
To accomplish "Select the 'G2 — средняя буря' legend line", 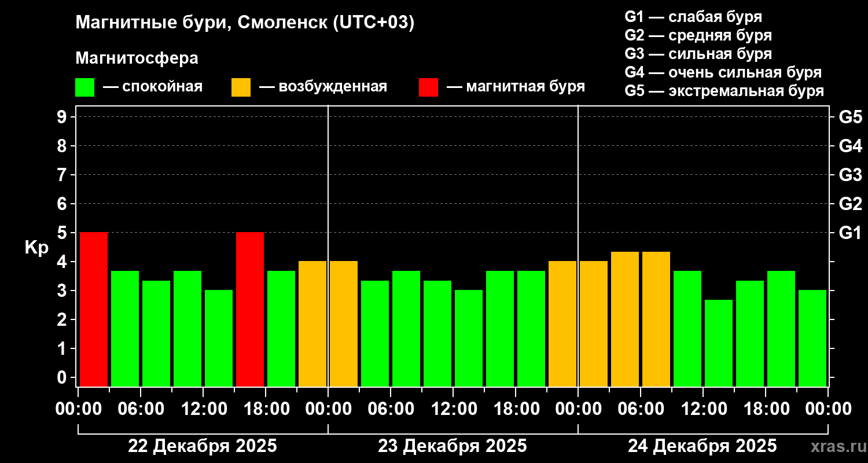I will (698, 35).
